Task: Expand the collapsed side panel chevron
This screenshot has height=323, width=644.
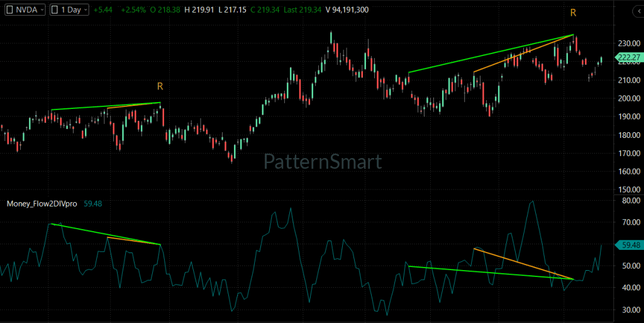Action: [639, 11]
